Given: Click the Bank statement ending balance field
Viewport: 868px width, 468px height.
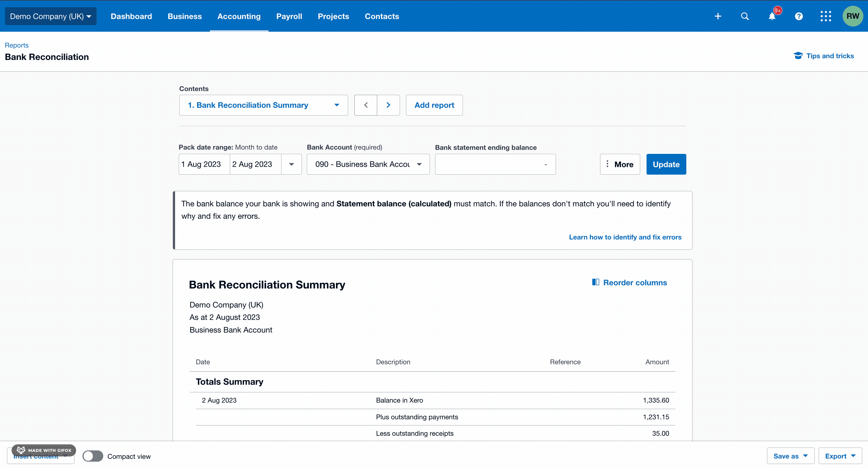Looking at the screenshot, I should pos(495,164).
